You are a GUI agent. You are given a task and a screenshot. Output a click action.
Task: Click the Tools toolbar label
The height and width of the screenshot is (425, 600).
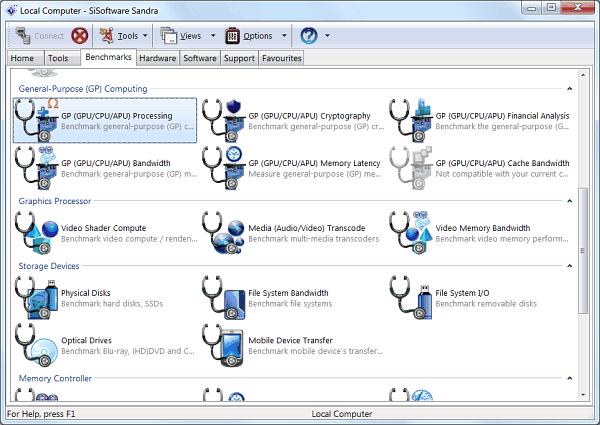[128, 36]
